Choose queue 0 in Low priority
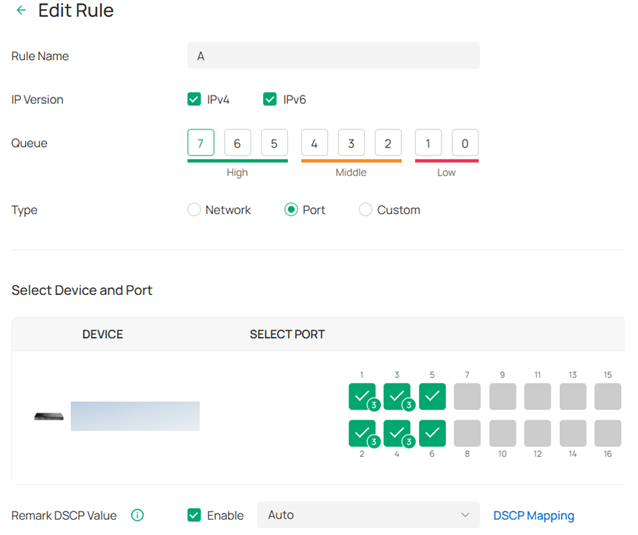Image resolution: width=638 pixels, height=535 pixels. [465, 143]
